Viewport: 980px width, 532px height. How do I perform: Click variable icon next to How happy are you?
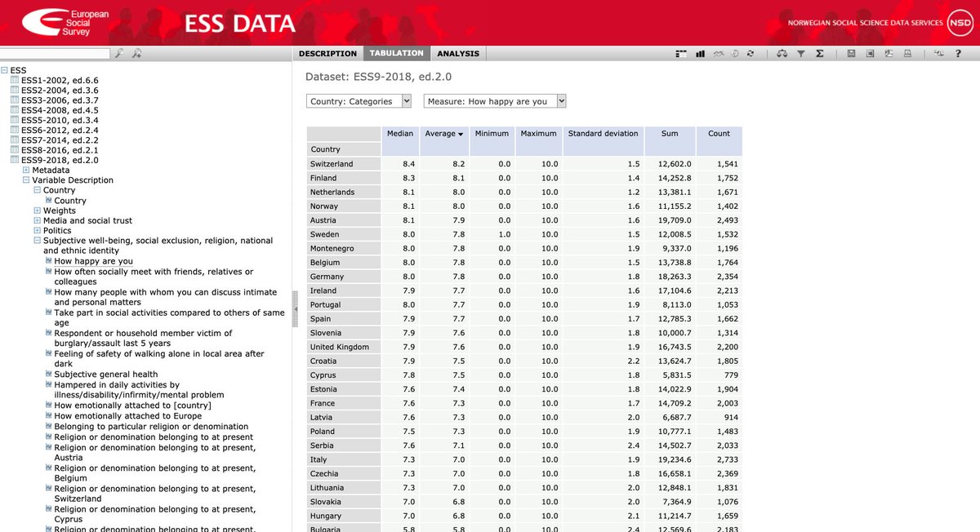click(x=49, y=261)
